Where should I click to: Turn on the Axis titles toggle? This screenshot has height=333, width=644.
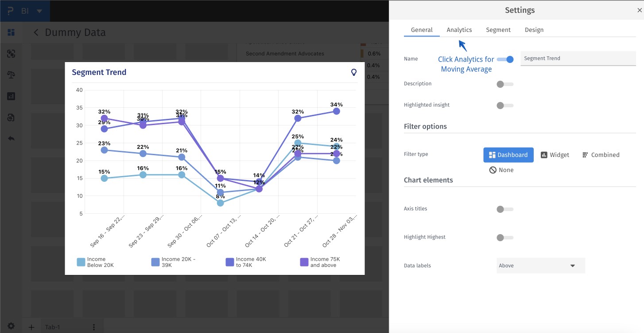click(x=505, y=209)
